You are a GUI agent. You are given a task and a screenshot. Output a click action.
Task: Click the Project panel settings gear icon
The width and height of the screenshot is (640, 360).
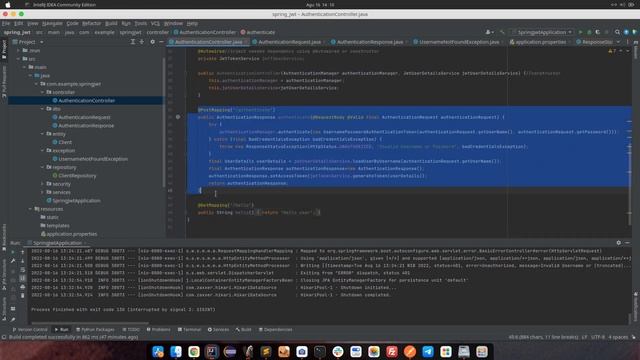click(152, 42)
